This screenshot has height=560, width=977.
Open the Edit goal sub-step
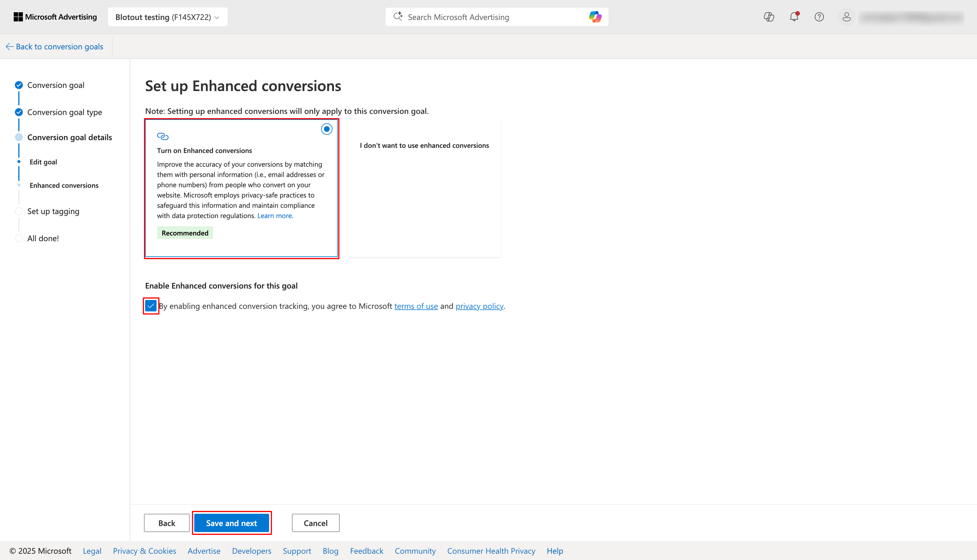[43, 162]
